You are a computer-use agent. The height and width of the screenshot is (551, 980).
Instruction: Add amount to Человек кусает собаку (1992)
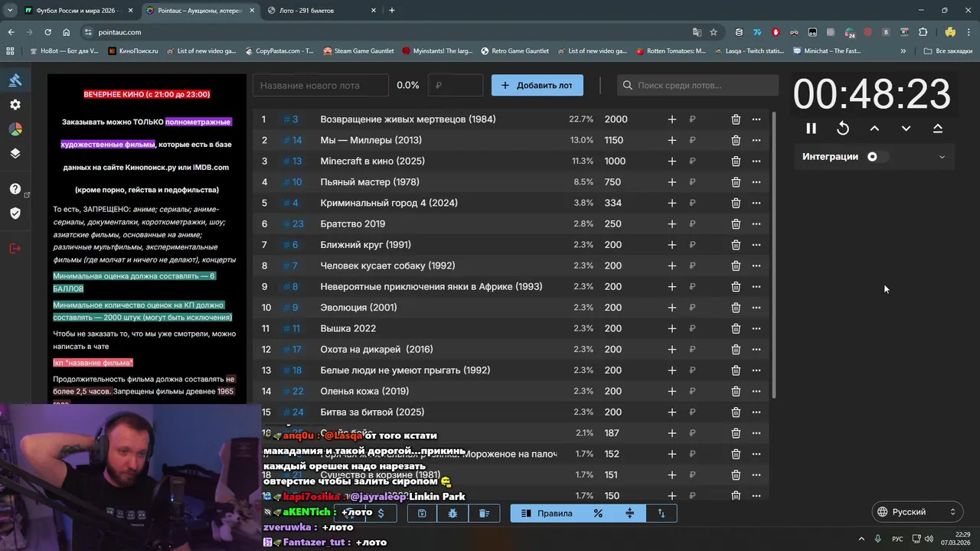[672, 266]
